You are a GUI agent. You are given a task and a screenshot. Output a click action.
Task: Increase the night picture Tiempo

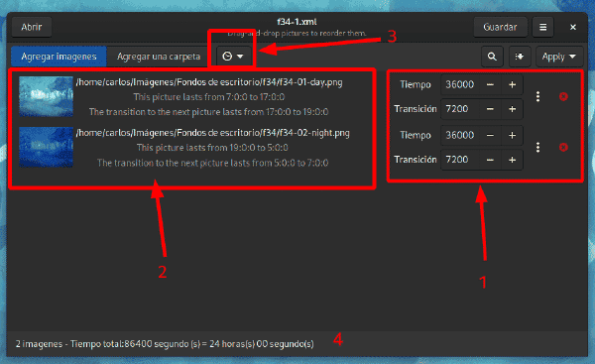click(x=513, y=135)
